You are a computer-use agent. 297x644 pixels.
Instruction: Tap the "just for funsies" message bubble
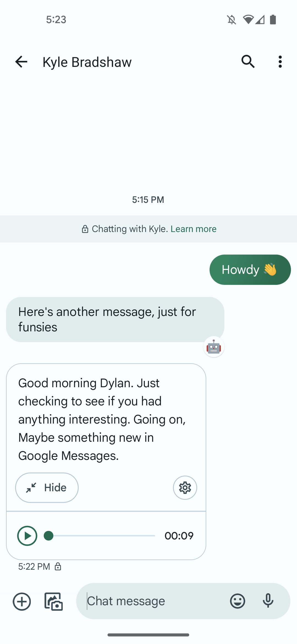pyautogui.click(x=115, y=319)
